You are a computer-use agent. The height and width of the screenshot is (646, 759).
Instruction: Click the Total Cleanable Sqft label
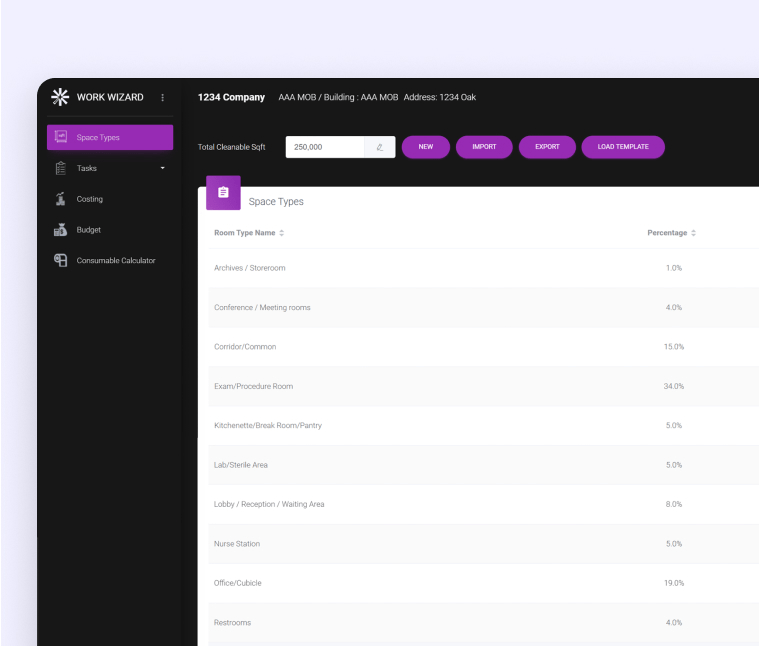tap(231, 147)
